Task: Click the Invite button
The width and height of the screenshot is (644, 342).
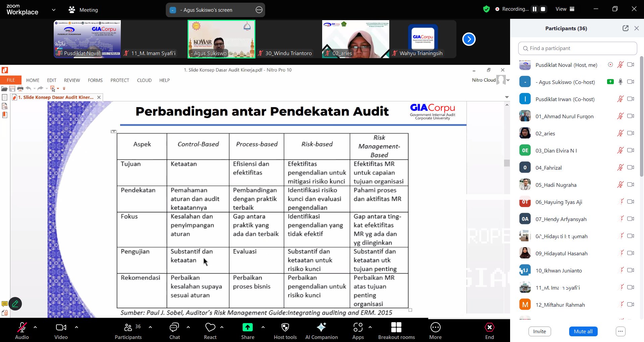Action: pos(539,331)
